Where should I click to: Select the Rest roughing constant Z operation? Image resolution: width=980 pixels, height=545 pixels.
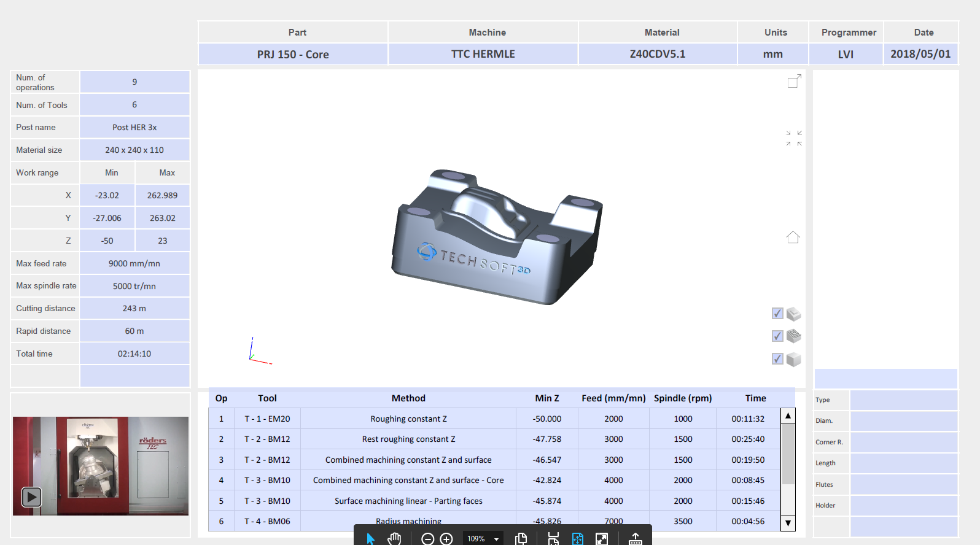pos(408,439)
